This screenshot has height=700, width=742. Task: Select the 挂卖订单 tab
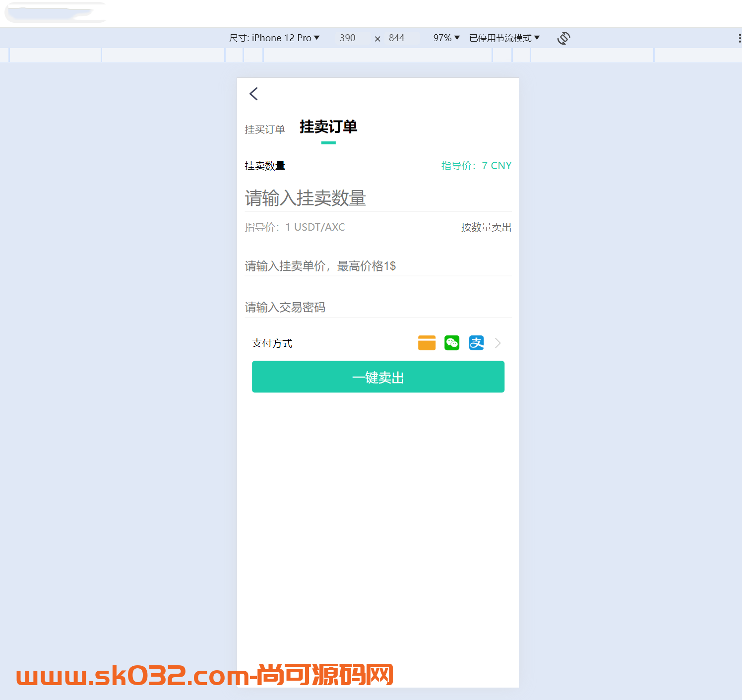[x=328, y=127]
